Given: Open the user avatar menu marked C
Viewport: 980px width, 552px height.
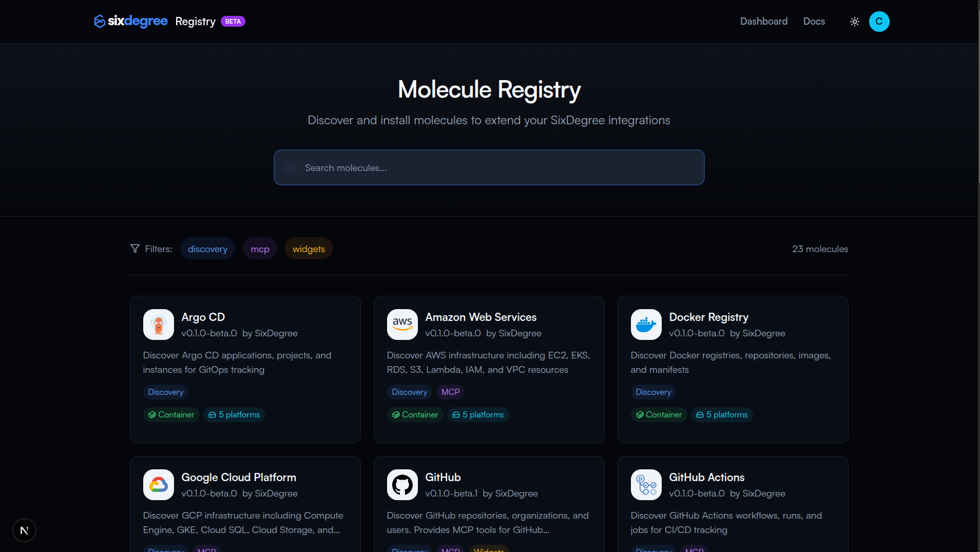Looking at the screenshot, I should click(x=879, y=21).
